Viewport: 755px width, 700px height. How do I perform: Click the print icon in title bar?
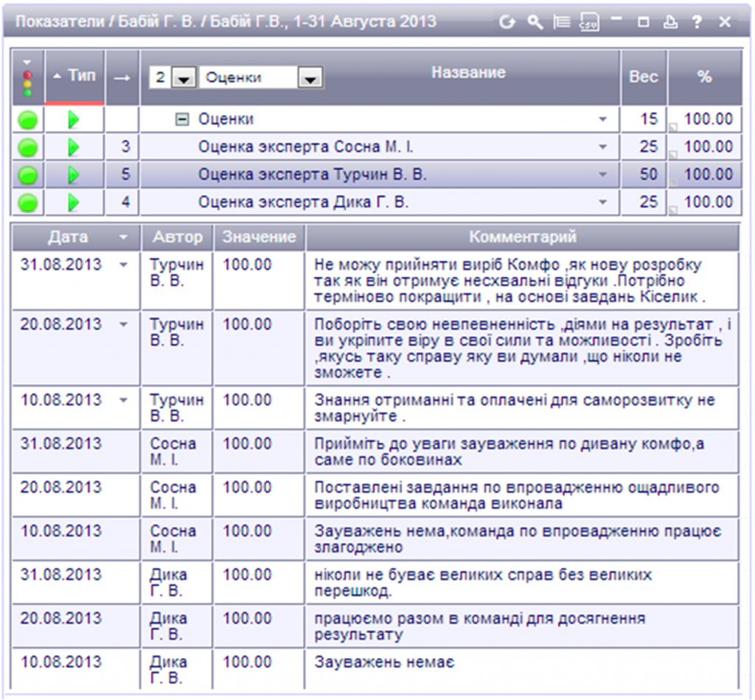pyautogui.click(x=670, y=21)
